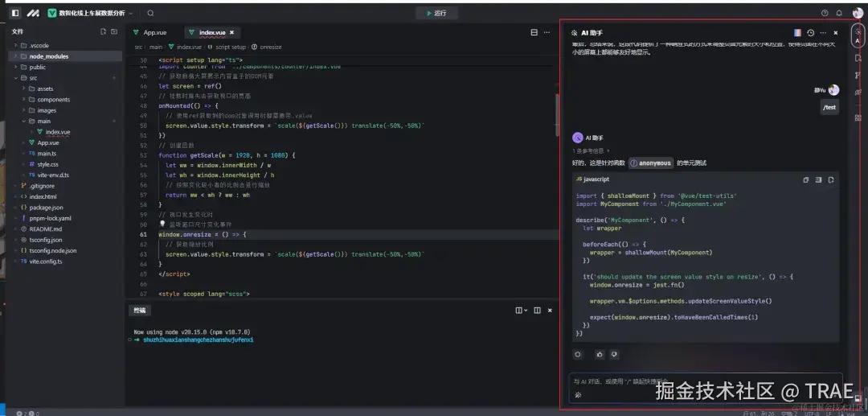The width and height of the screenshot is (868, 416).
Task: Create a new file in explorer
Action: (x=103, y=31)
